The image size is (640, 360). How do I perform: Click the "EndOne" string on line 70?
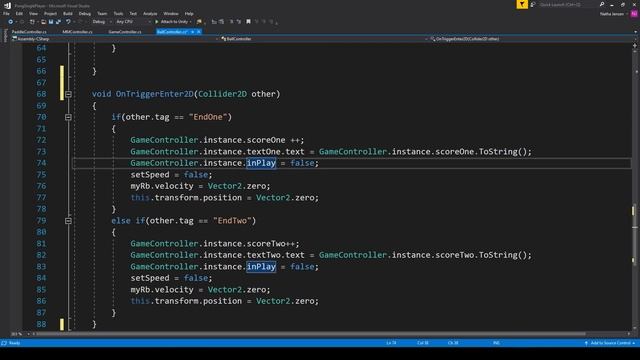coord(208,117)
